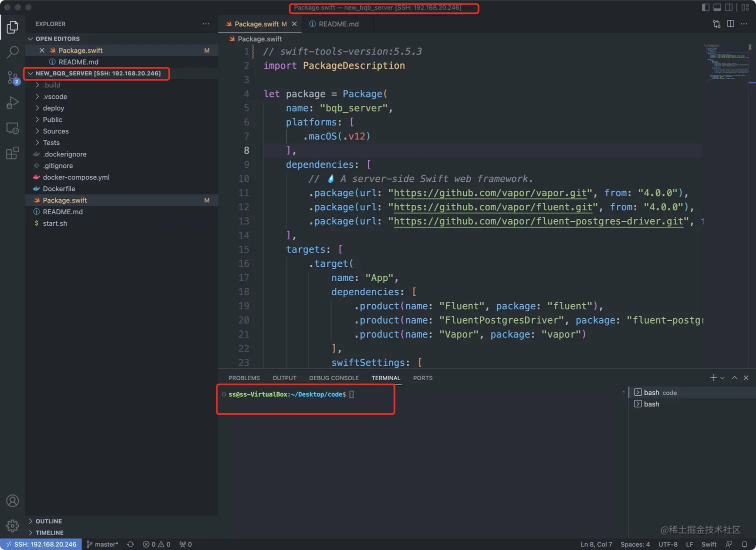The image size is (756, 550).
Task: Open the notifications bell icon
Action: (744, 545)
